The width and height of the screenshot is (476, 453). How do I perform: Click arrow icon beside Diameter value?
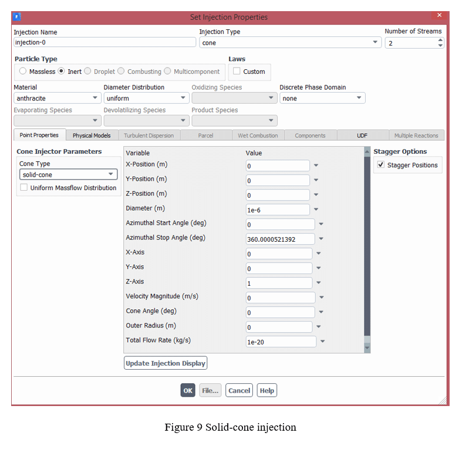point(316,209)
